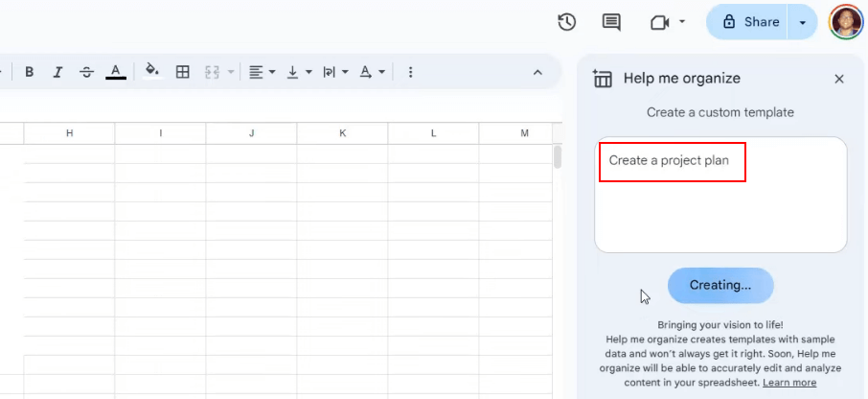Select column K header

[x=343, y=133]
